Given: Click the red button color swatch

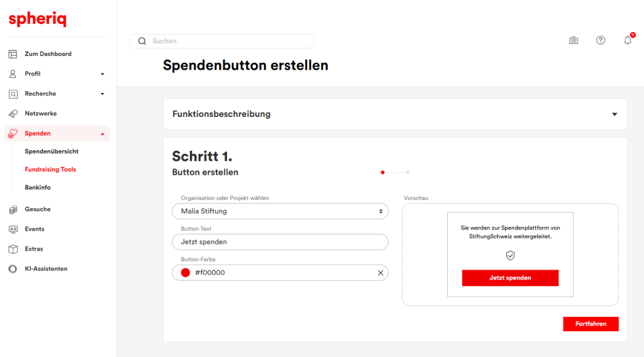Looking at the screenshot, I should click(186, 273).
